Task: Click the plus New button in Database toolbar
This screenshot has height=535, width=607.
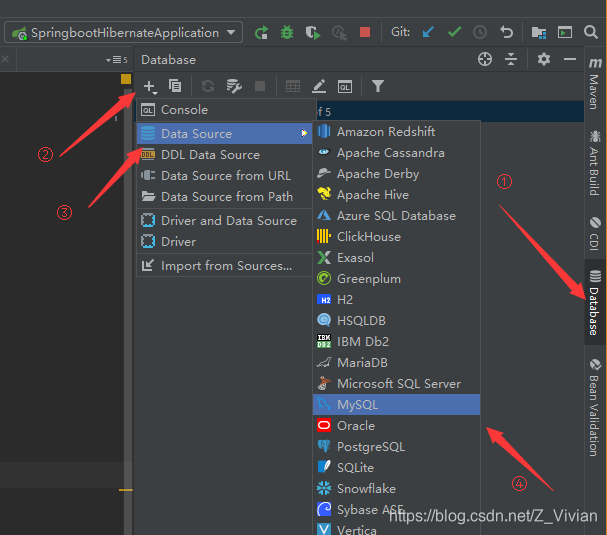Action: tap(150, 86)
